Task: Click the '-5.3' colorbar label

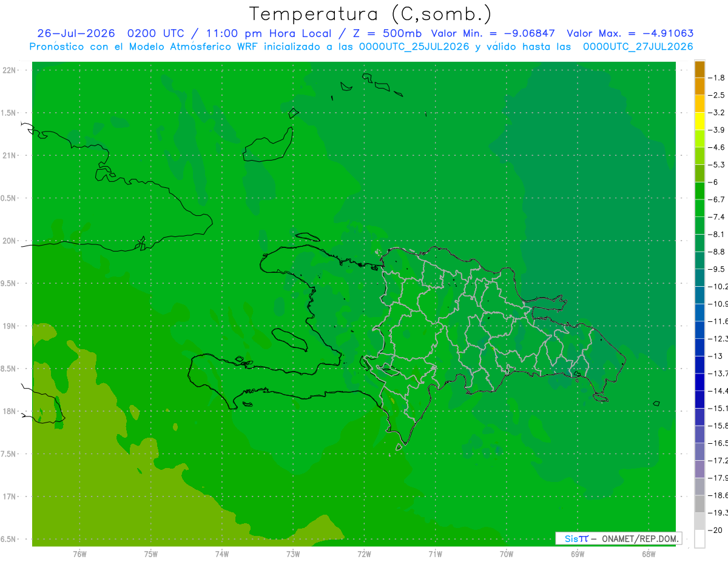Action: 716,165
